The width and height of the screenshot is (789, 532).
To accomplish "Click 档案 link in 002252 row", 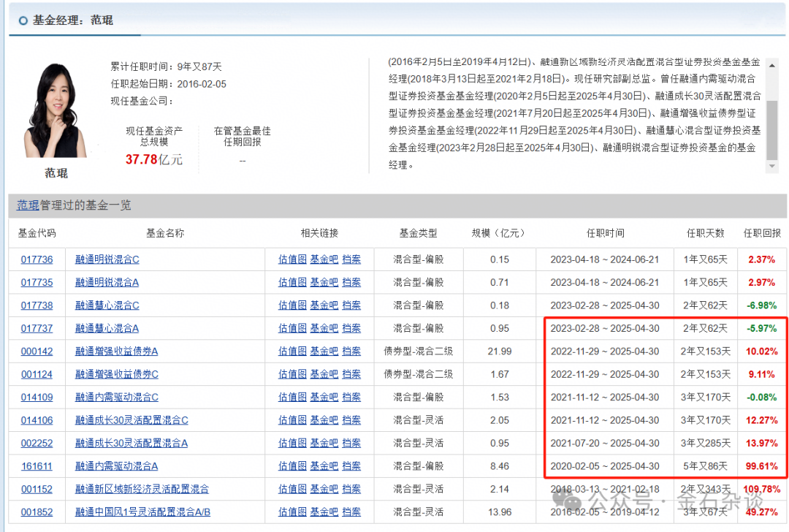I will pos(351,444).
